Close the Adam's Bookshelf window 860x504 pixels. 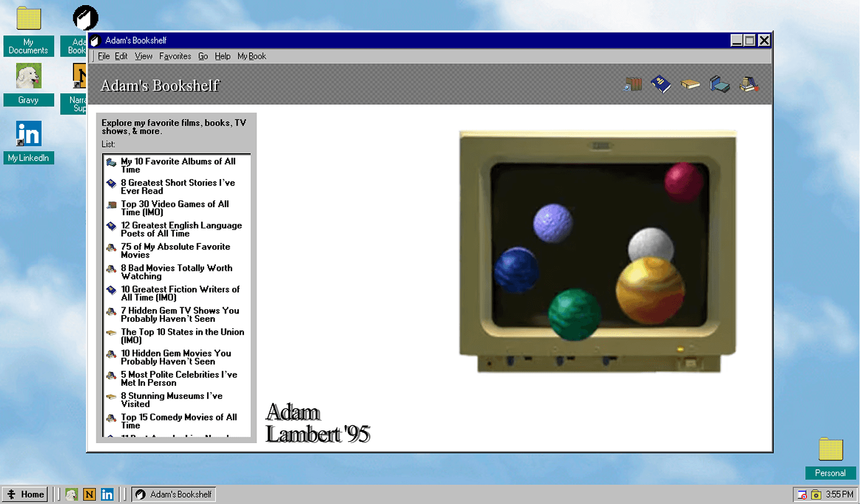click(764, 40)
